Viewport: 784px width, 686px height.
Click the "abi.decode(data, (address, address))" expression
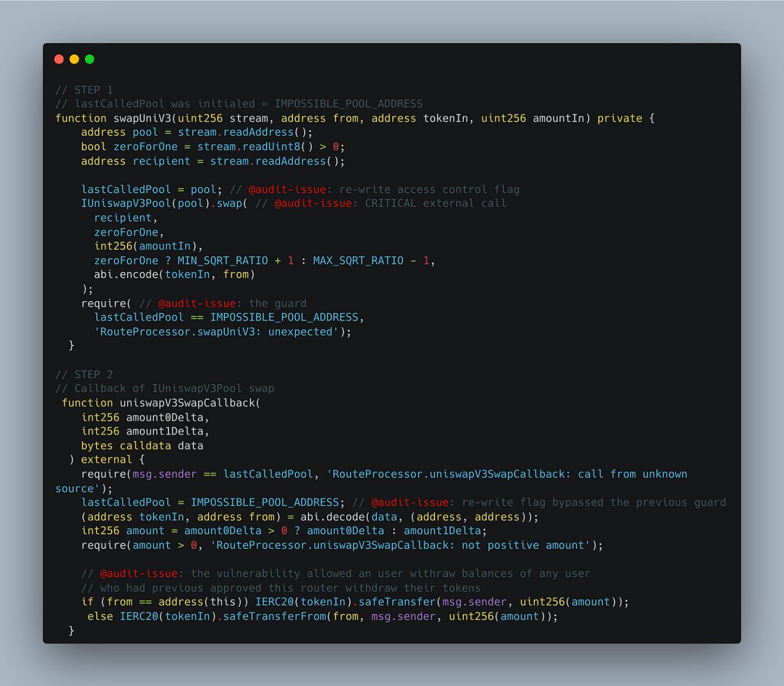(416, 517)
